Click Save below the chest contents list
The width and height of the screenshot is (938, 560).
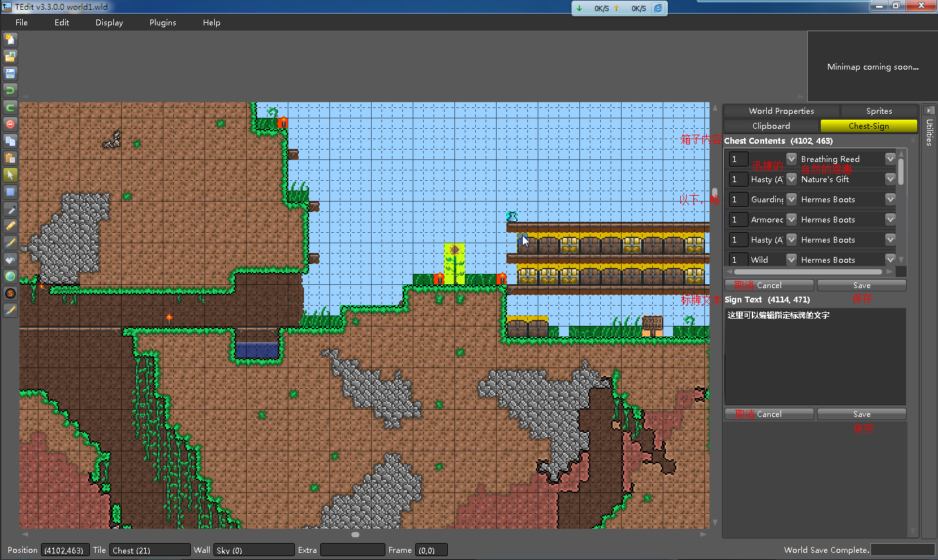(x=861, y=286)
